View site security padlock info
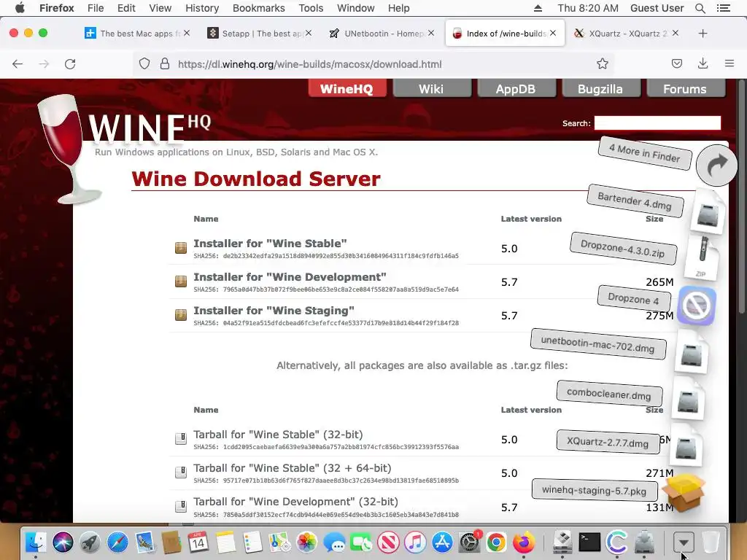747x560 pixels. 165,64
